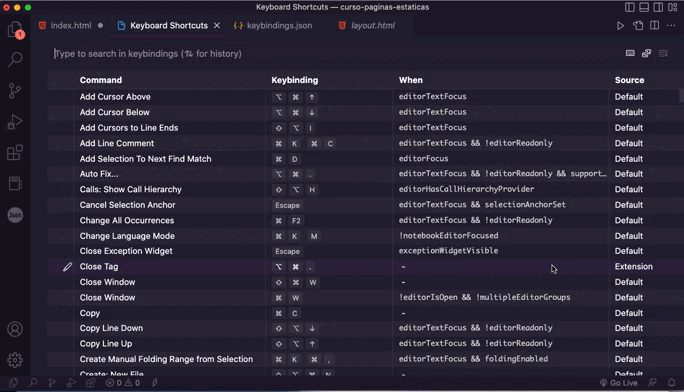The width and height of the screenshot is (684, 392).
Task: Open the Customize Layout menu in the title bar
Action: coord(673,7)
